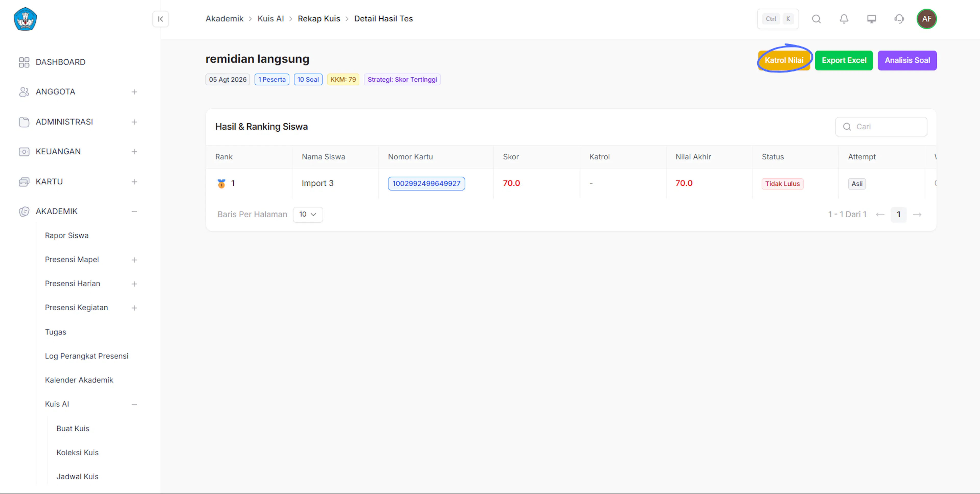Viewport: 980px width, 494px height.
Task: Open Jadwal Kuis
Action: click(77, 477)
